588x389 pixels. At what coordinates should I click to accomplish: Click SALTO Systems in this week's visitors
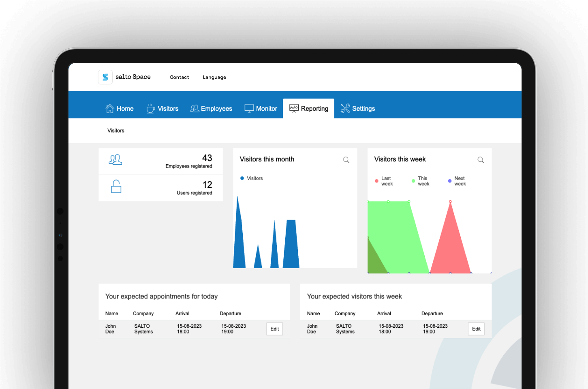pos(345,329)
